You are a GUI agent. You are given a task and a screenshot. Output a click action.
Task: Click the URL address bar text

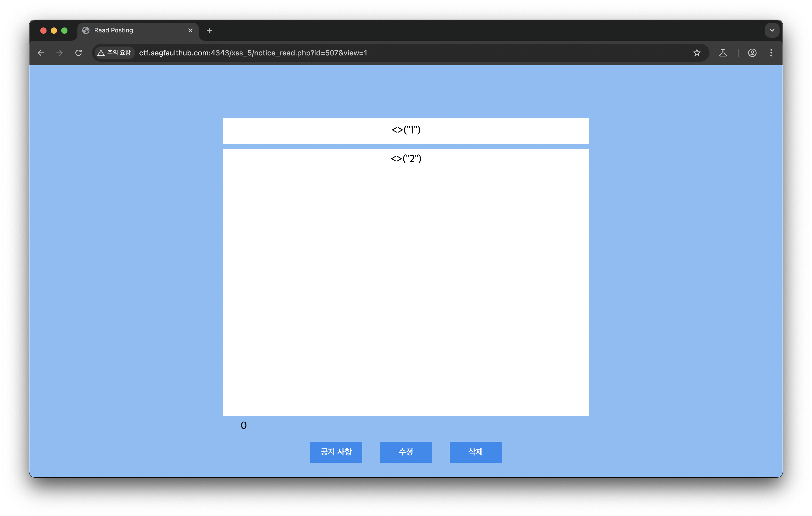253,53
